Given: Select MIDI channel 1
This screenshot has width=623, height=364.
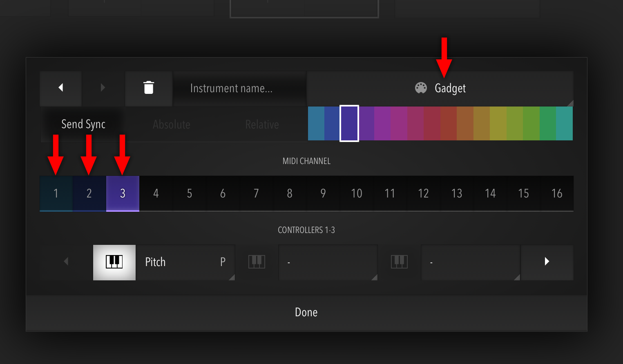Looking at the screenshot, I should (56, 194).
